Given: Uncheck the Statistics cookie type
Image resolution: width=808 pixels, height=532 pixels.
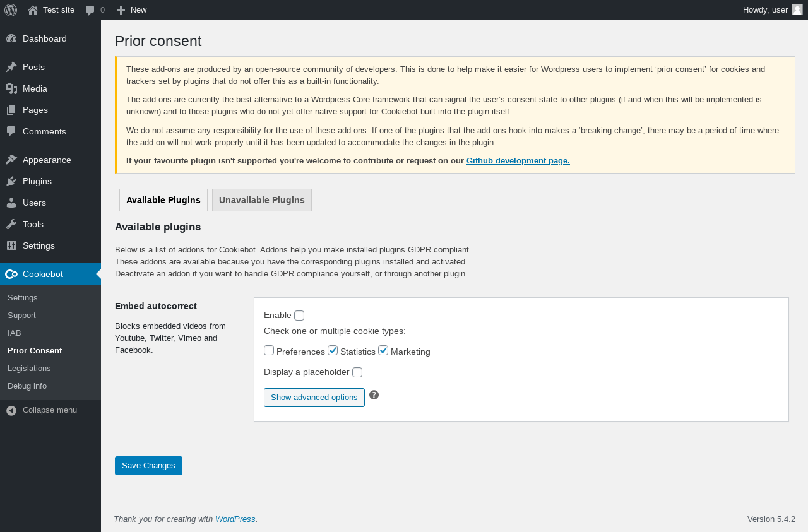Looking at the screenshot, I should [333, 351].
